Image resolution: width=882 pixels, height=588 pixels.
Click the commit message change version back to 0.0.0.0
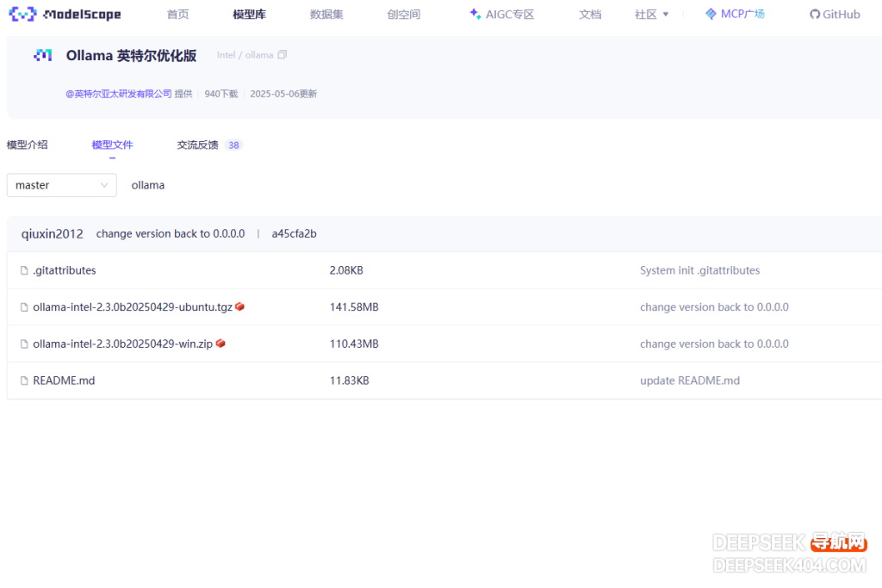pos(171,232)
